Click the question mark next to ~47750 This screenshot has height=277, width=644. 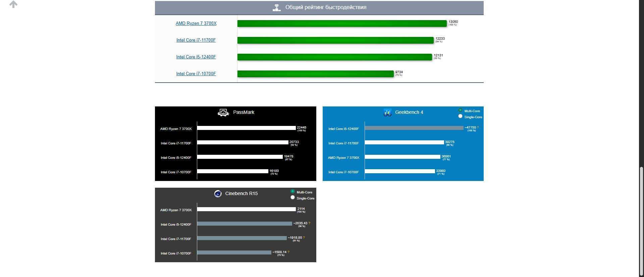coord(478,128)
